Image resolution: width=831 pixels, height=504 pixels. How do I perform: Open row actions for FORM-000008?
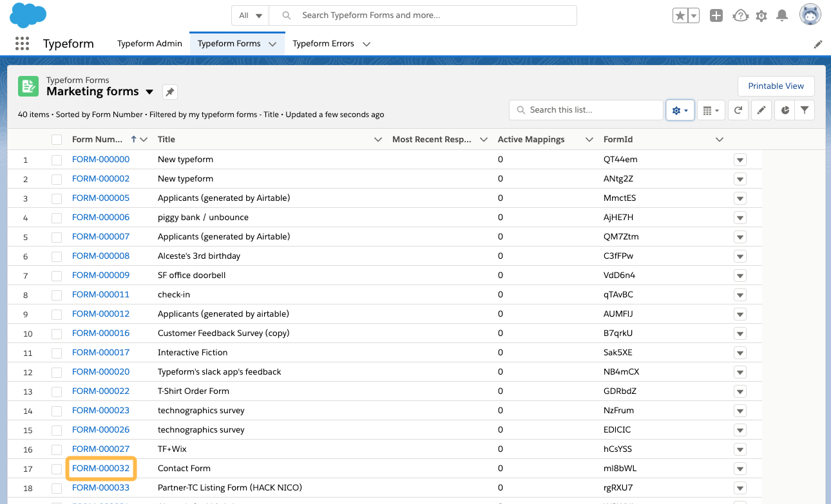pyautogui.click(x=740, y=256)
